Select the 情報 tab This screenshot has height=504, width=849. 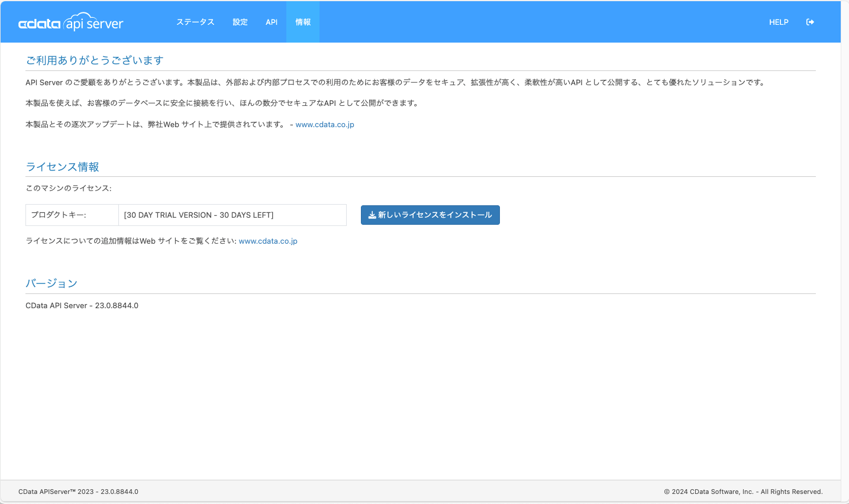[x=303, y=22]
